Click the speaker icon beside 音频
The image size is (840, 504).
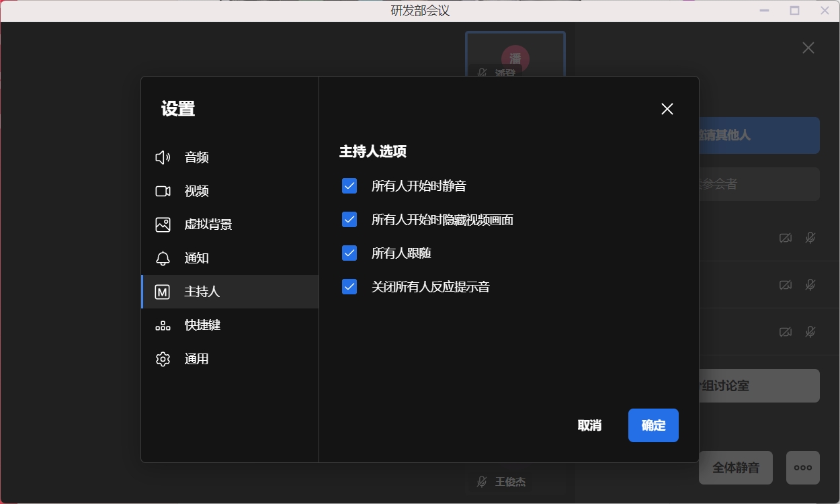[163, 157]
